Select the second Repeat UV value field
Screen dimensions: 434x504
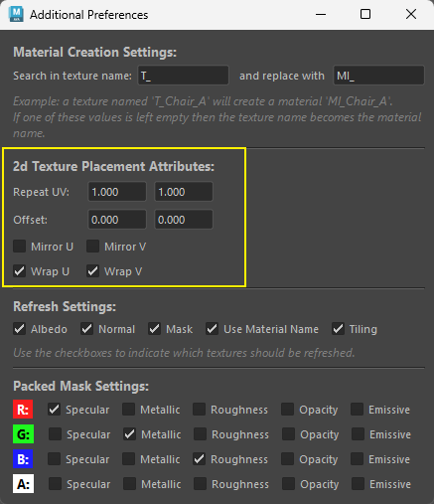point(184,192)
